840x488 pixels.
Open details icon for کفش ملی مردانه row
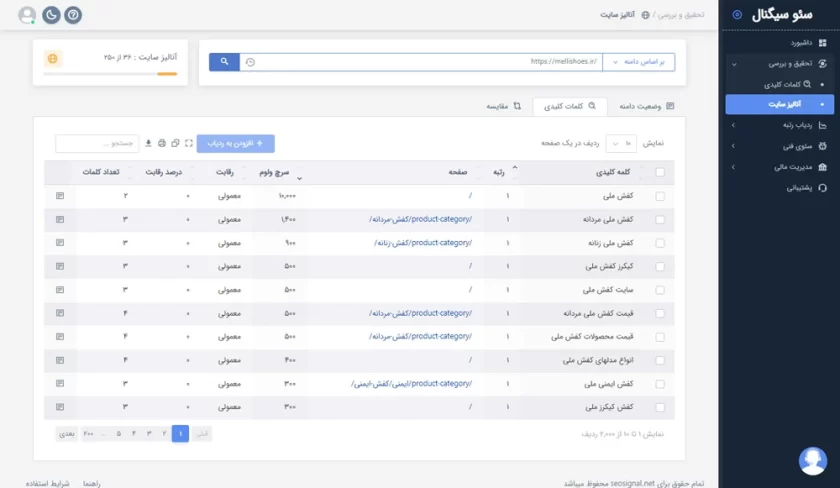[60, 220]
